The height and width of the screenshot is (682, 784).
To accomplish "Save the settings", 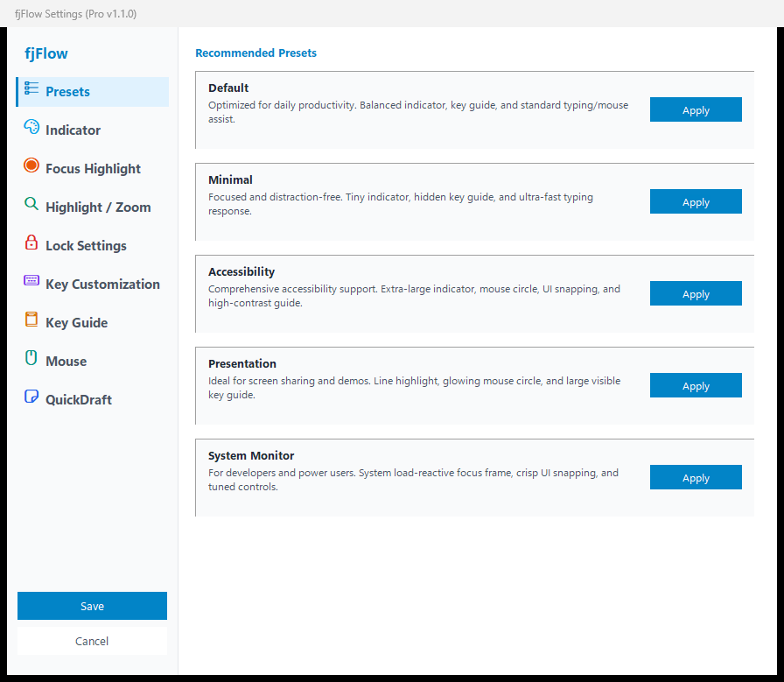I will pyautogui.click(x=92, y=606).
